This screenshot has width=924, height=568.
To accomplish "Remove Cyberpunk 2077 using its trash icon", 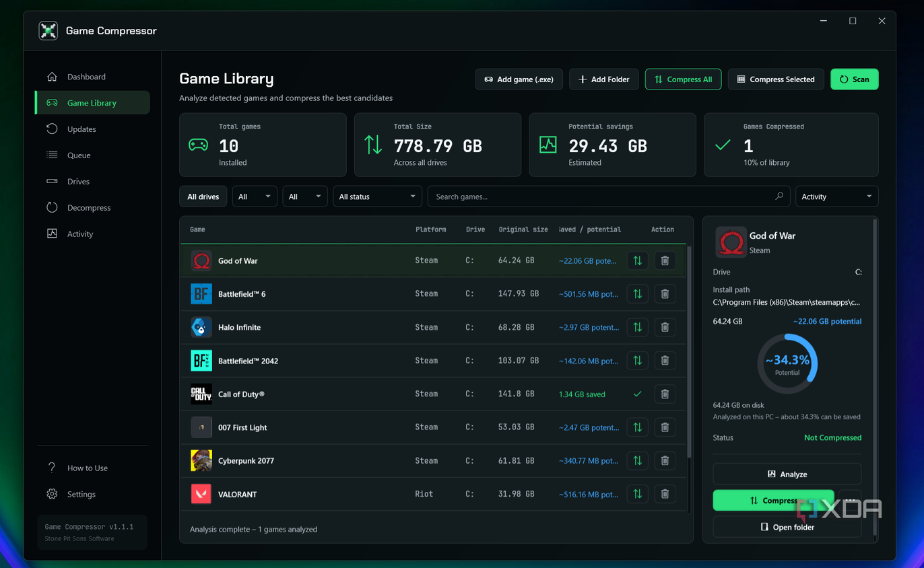I will [x=665, y=461].
